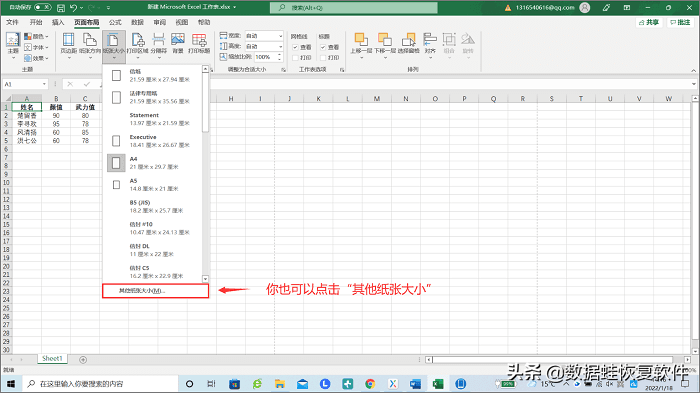Click the Chrome icon in taskbar
This screenshot has width=700, height=393.
(x=370, y=384)
